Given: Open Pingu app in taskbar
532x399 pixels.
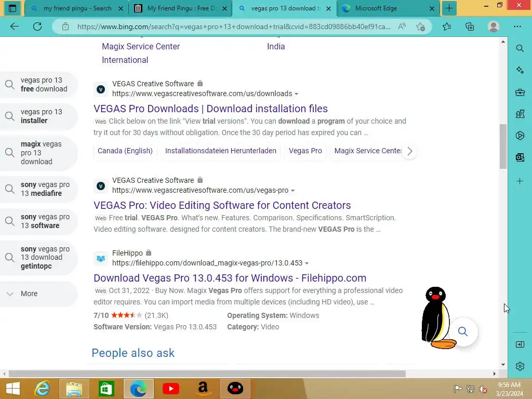Looking at the screenshot, I should click(235, 389).
